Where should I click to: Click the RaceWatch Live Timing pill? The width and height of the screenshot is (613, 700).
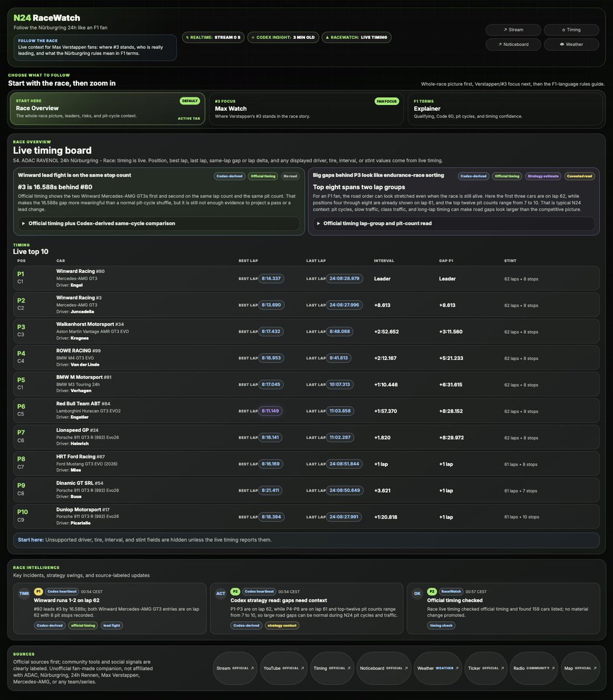point(356,37)
